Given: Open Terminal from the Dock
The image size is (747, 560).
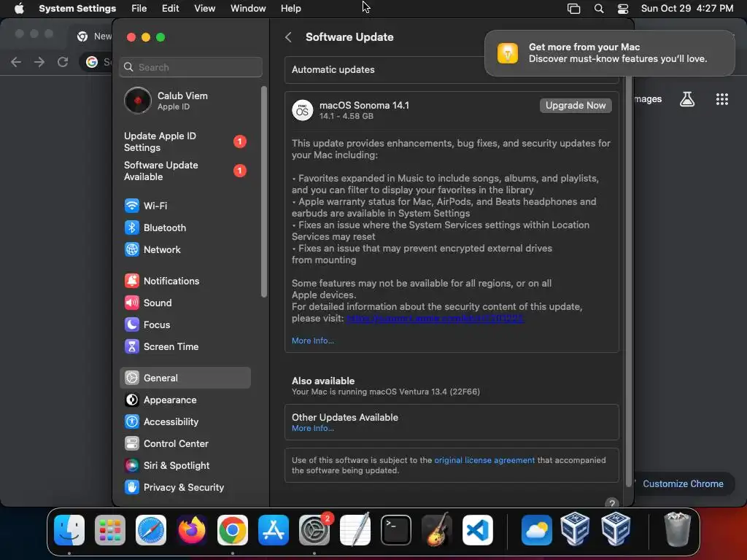Looking at the screenshot, I should (x=396, y=530).
